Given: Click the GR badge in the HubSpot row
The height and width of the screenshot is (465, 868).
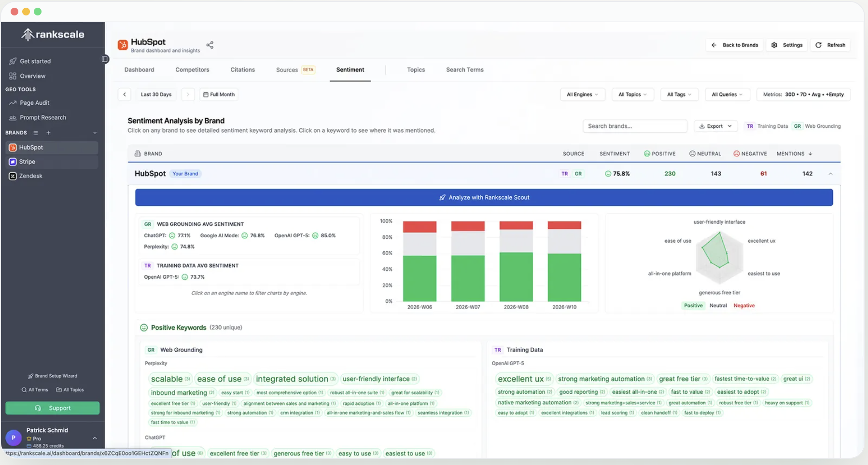Looking at the screenshot, I should pyautogui.click(x=578, y=174).
